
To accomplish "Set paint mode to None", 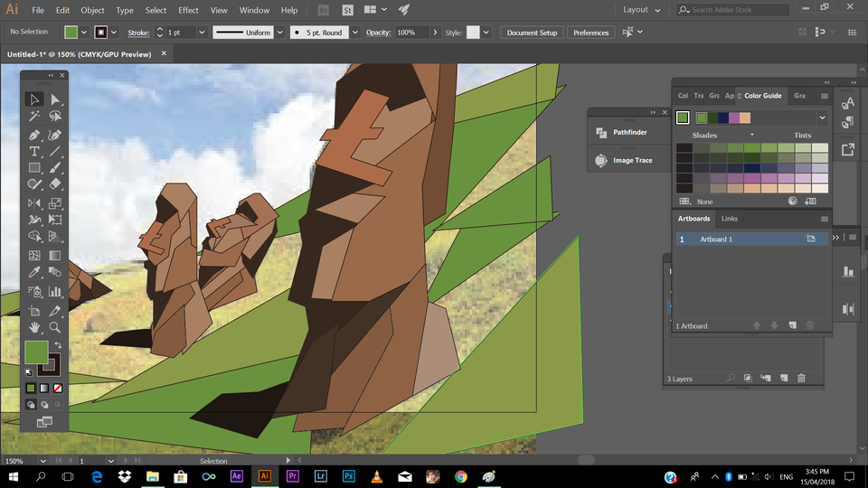I will [58, 388].
